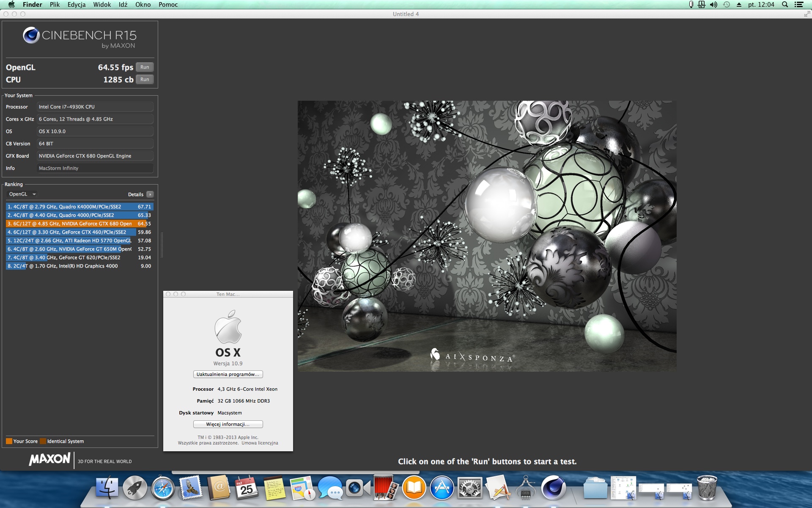Click the Processor value Intel Core i7-4930K CPU

tap(95, 107)
